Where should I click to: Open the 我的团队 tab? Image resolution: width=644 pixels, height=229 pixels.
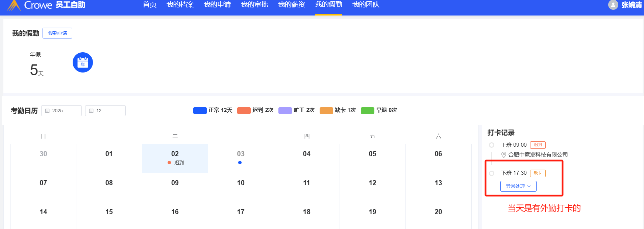coord(366,5)
